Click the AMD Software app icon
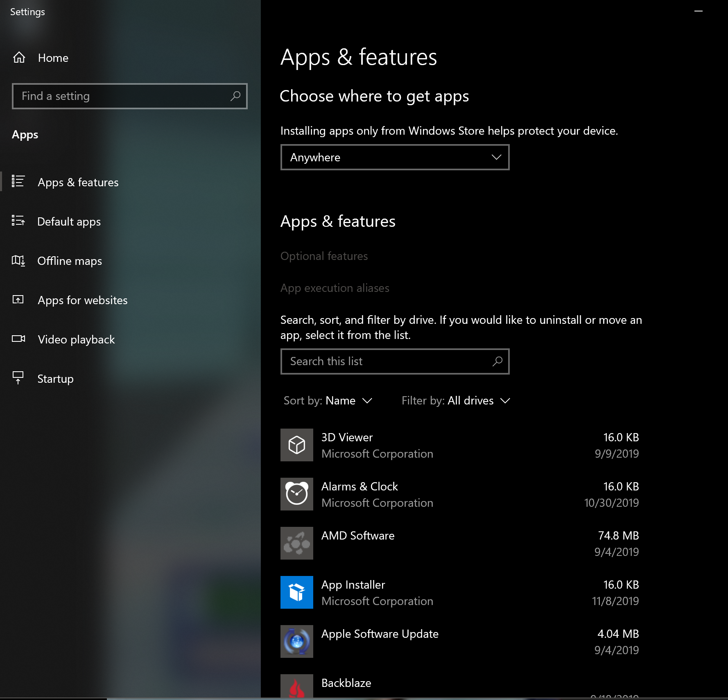Viewport: 728px width, 700px height. pos(297,543)
